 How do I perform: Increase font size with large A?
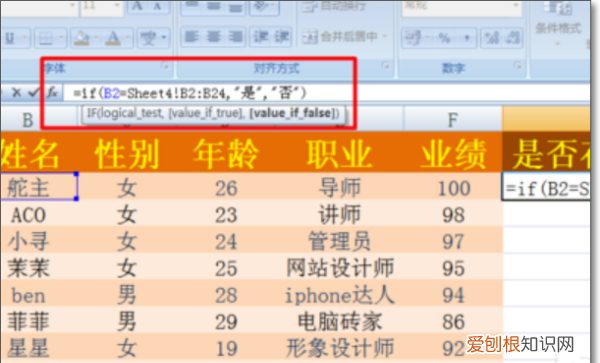pyautogui.click(x=138, y=6)
